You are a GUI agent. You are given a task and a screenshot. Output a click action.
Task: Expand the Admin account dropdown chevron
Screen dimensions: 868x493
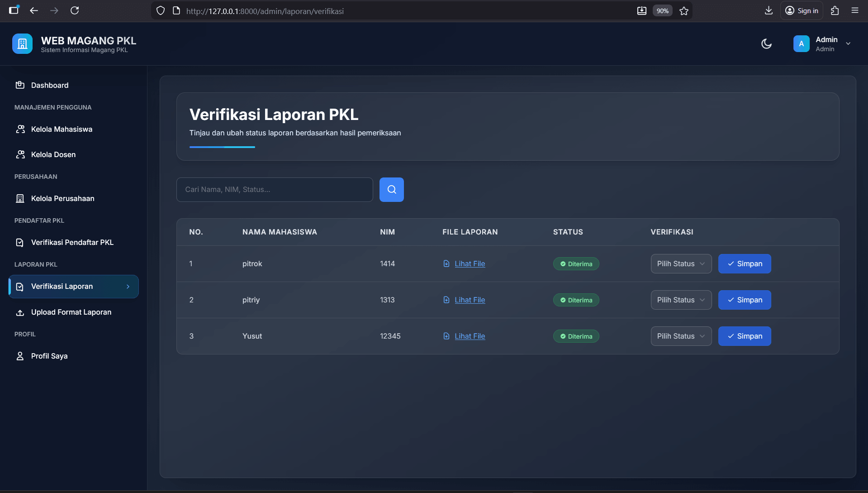tap(848, 44)
